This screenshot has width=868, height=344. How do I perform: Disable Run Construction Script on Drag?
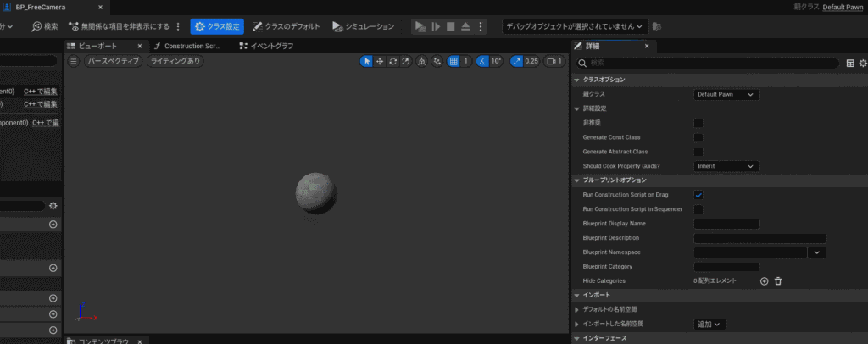[x=698, y=195]
